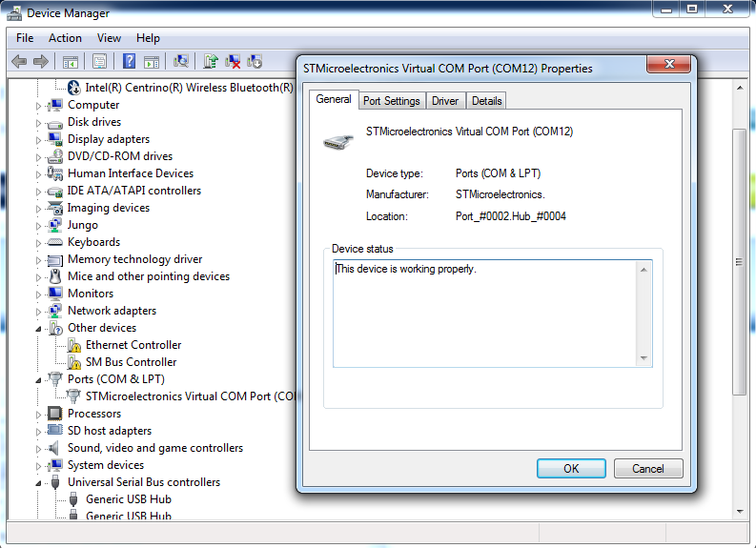Image resolution: width=756 pixels, height=548 pixels.
Task: Close the COM12 Properties dialog
Action: [x=668, y=64]
